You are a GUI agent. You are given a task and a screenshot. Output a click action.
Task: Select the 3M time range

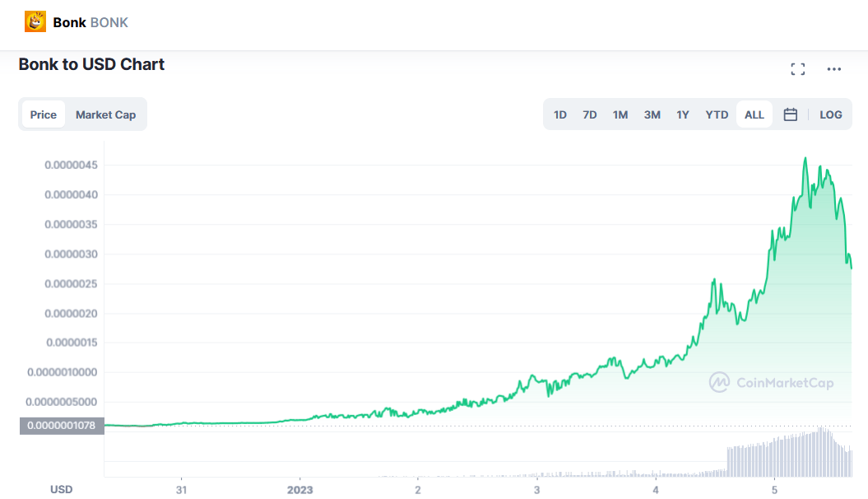pyautogui.click(x=652, y=114)
